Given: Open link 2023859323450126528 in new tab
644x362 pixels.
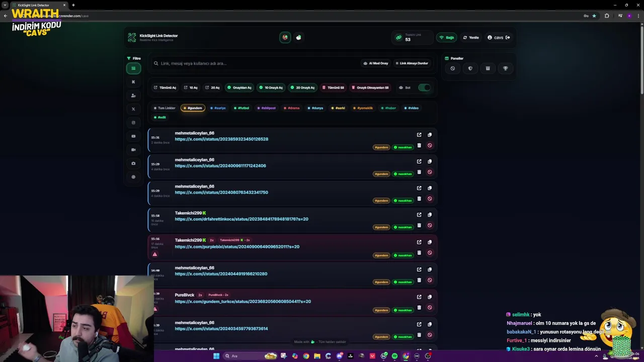Looking at the screenshot, I should 419,135.
